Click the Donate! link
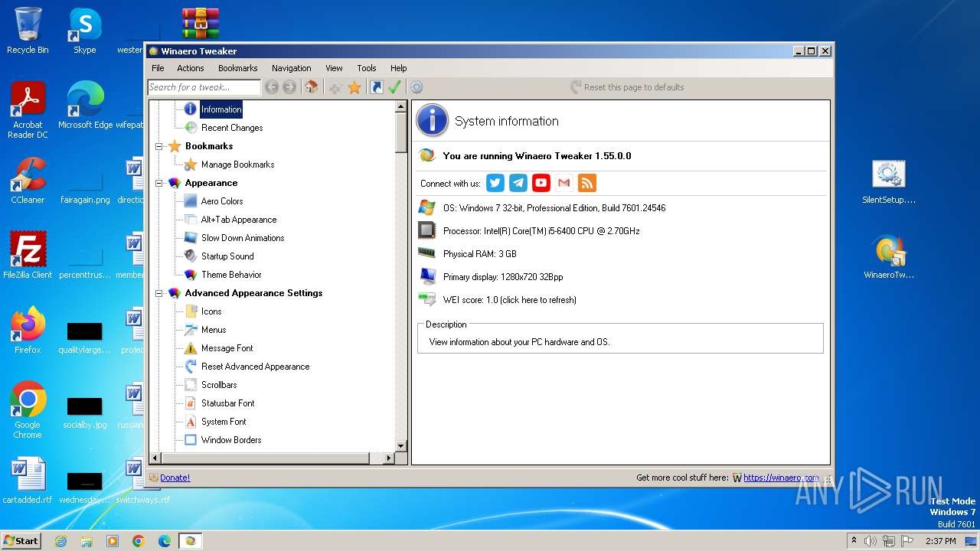Screen dimensions: 980x551 pos(175,478)
